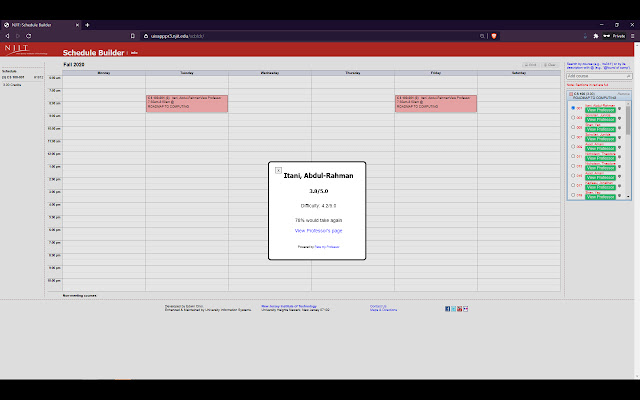Click the Tuesday Roadmap to Computing event

(187, 104)
